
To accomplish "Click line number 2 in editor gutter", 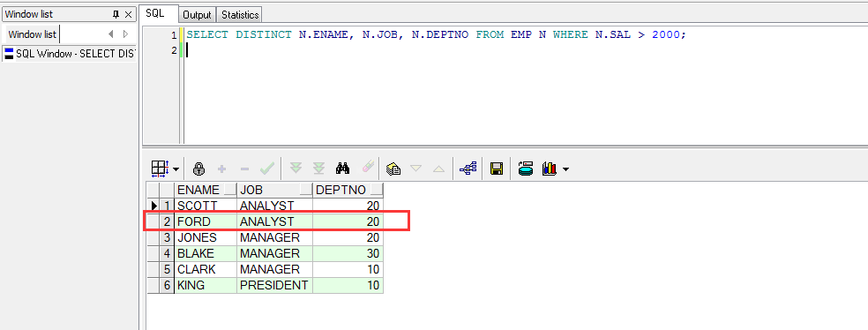I will [x=174, y=50].
